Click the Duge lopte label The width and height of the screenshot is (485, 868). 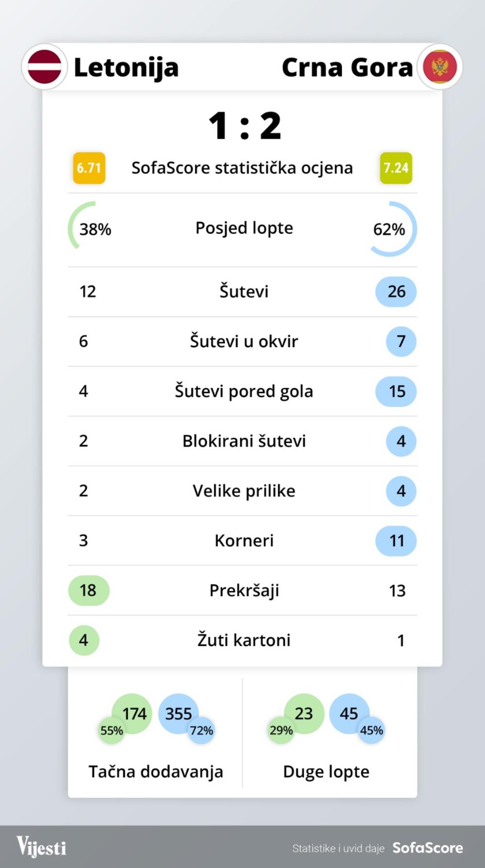pyautogui.click(x=326, y=771)
